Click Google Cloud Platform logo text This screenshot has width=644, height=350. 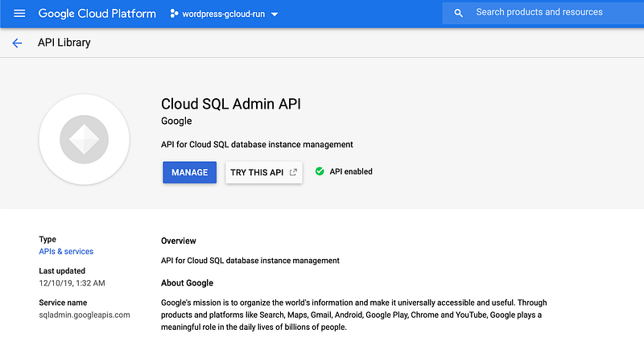[97, 14]
